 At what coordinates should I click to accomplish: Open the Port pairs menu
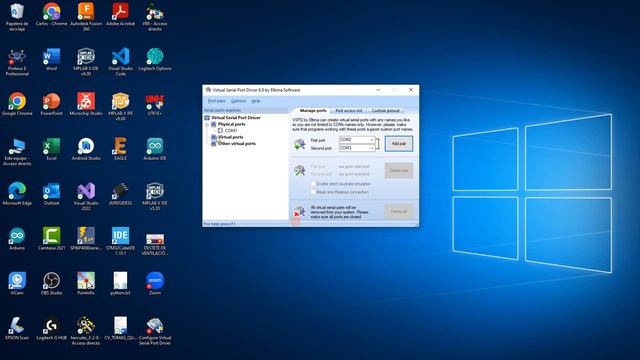217,101
